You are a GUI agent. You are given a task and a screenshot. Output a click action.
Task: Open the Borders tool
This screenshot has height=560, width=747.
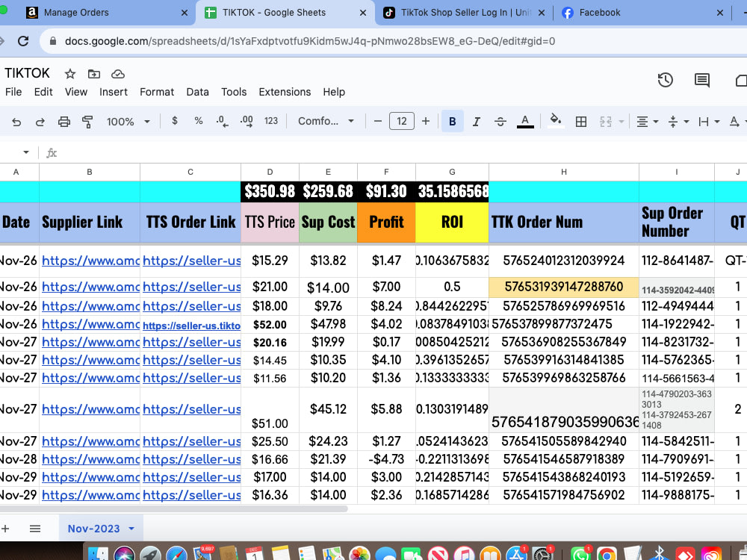[580, 122]
